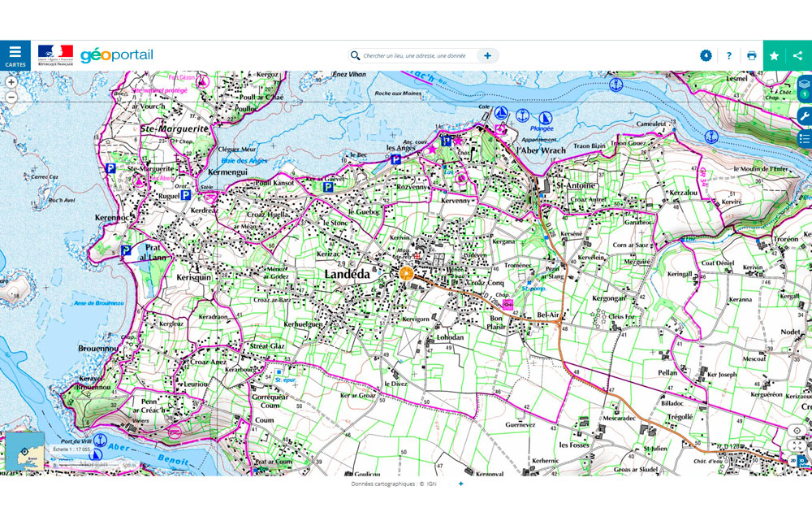Switch to 2D view

[793, 460]
